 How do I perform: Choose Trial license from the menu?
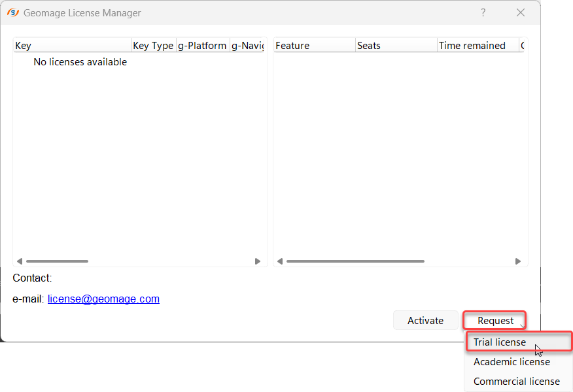[518, 342]
